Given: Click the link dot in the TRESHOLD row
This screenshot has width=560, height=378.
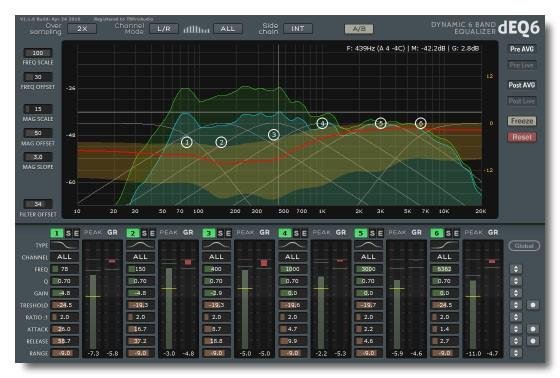Looking at the screenshot, I should tap(533, 305).
